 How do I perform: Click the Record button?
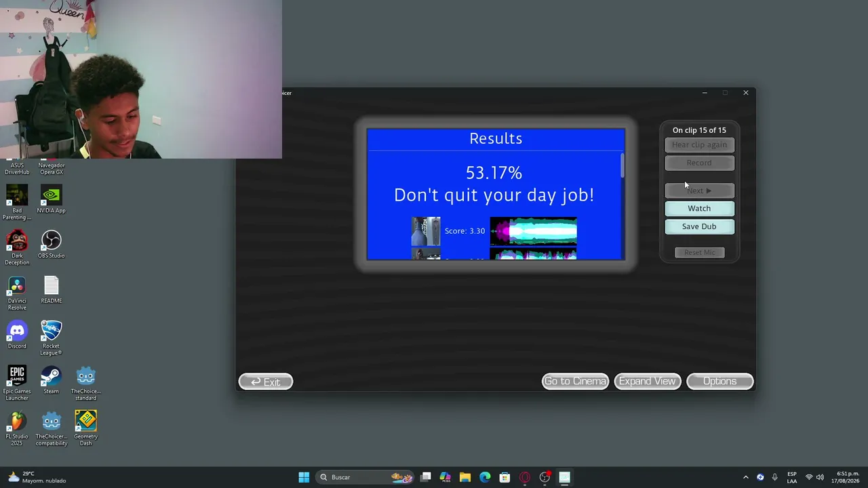(699, 163)
